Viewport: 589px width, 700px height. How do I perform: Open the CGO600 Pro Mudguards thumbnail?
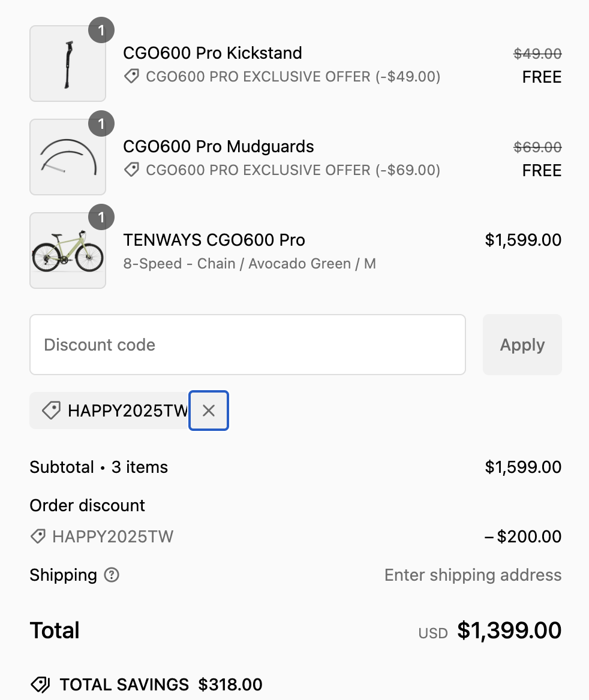point(67,157)
